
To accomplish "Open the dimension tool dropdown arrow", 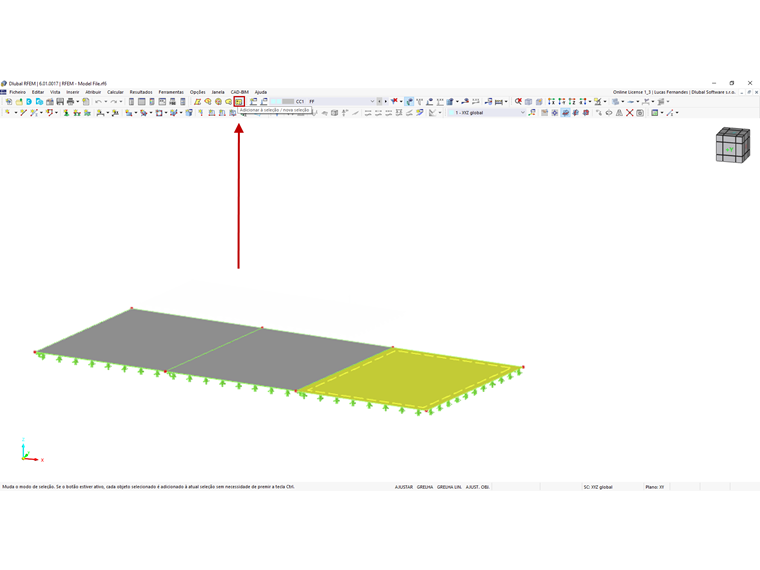I will point(506,101).
